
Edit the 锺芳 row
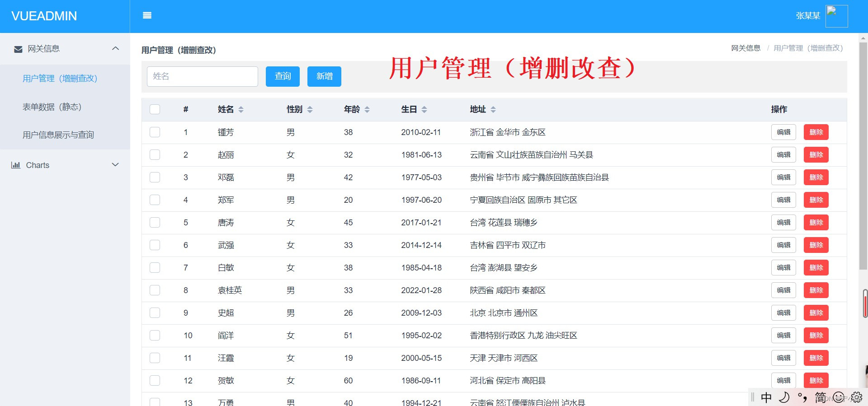pos(783,132)
